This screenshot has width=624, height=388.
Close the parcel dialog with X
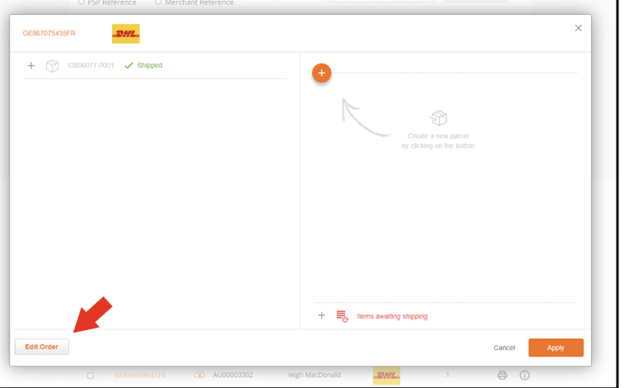click(578, 28)
